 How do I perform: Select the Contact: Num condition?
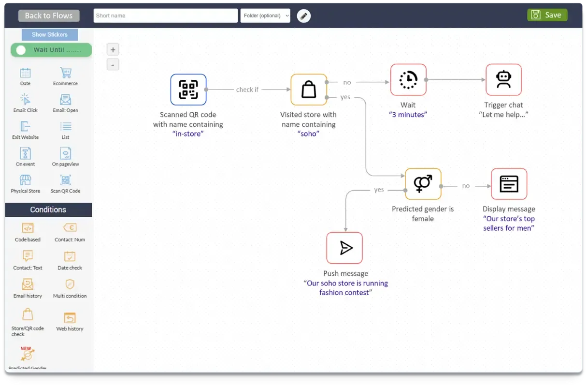[x=70, y=228]
